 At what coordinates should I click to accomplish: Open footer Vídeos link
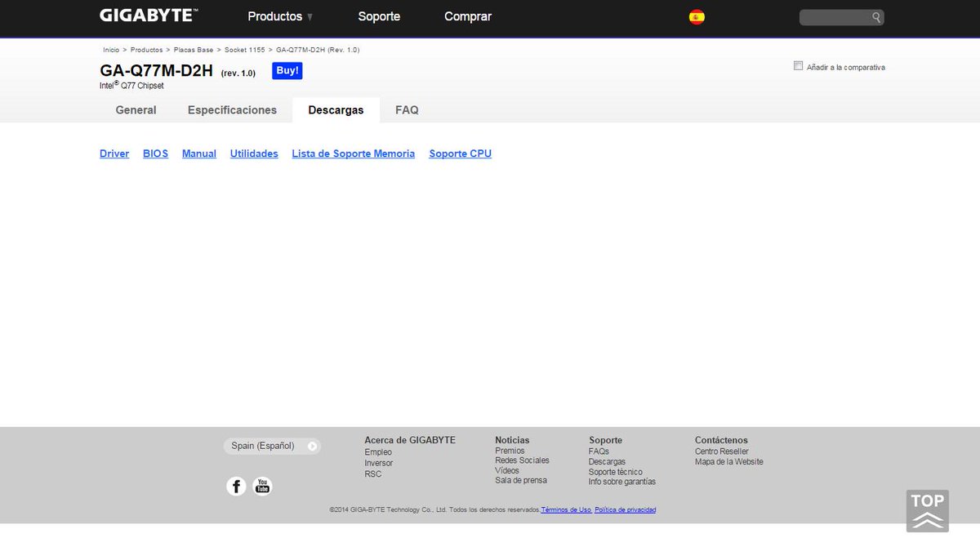(507, 470)
